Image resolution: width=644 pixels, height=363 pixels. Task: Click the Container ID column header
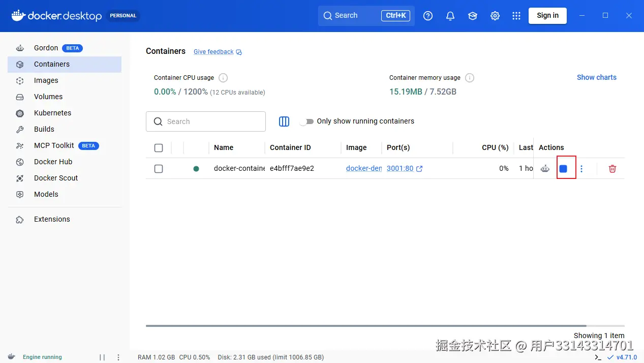(x=290, y=147)
